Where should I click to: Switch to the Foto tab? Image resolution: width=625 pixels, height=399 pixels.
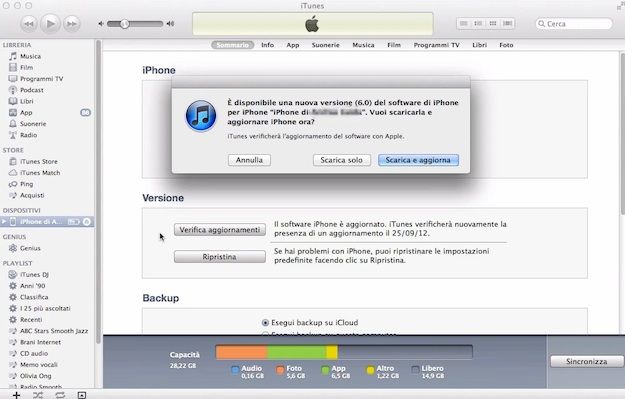[506, 45]
